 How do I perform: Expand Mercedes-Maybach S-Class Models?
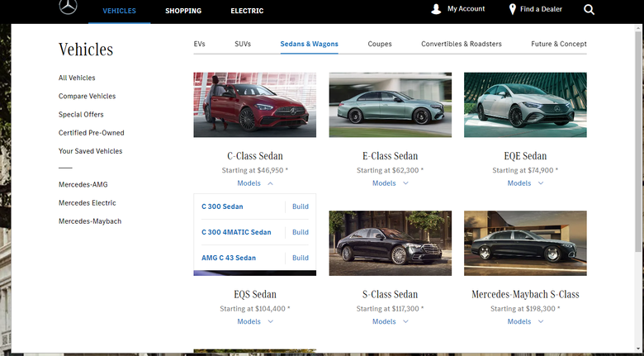click(x=525, y=321)
